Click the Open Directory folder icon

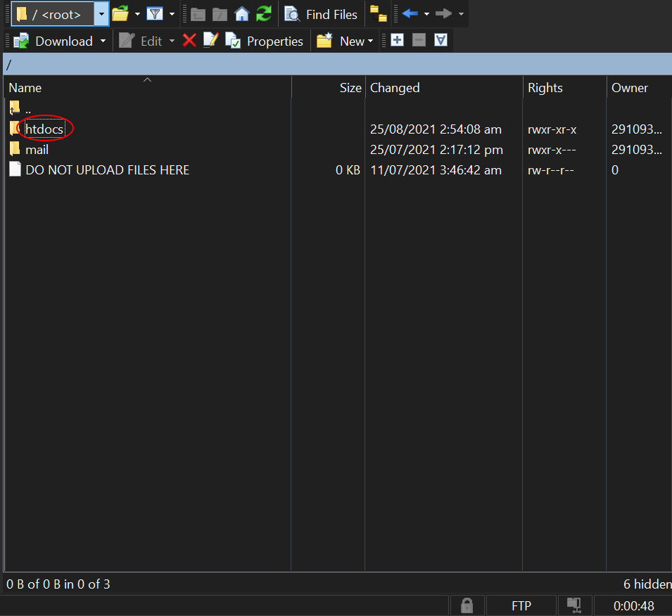click(x=120, y=14)
